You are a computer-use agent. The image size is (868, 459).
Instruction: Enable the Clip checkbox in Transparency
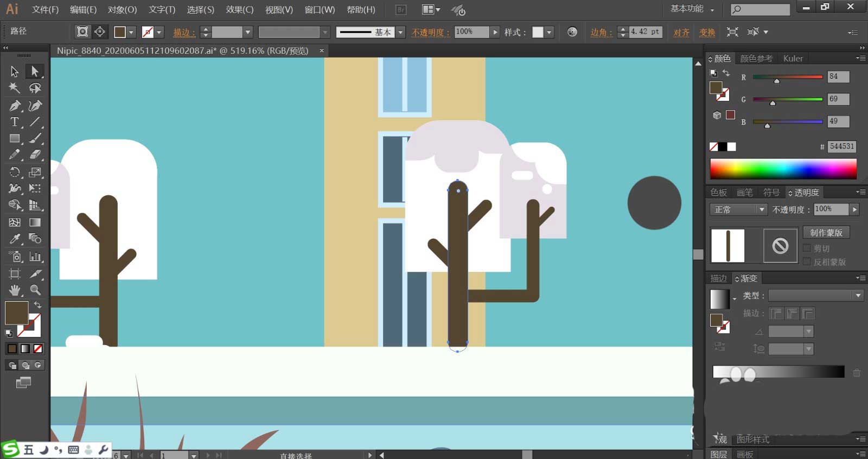pyautogui.click(x=807, y=248)
